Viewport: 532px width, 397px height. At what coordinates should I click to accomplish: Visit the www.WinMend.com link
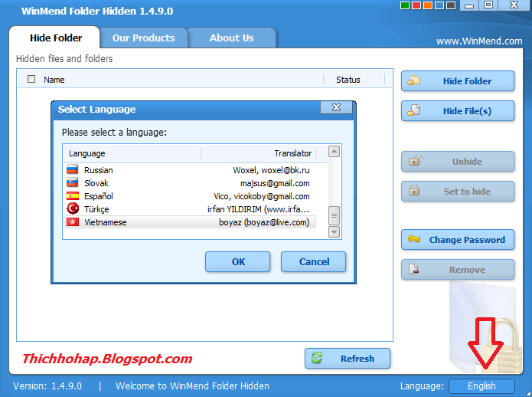click(479, 41)
